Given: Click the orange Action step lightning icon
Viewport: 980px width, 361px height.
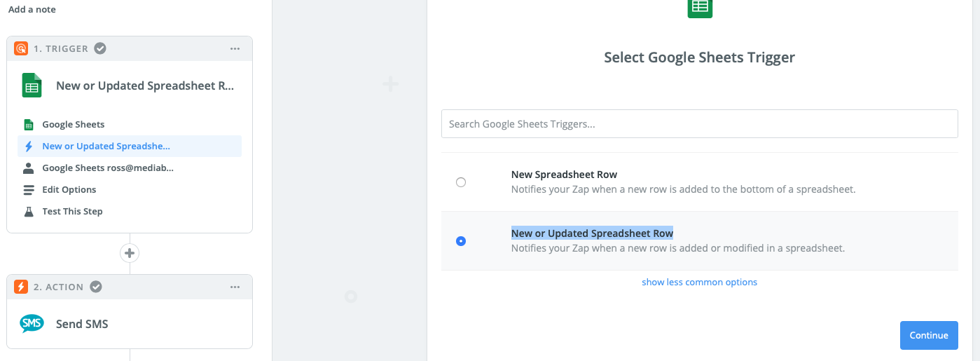Looking at the screenshot, I should click(21, 287).
